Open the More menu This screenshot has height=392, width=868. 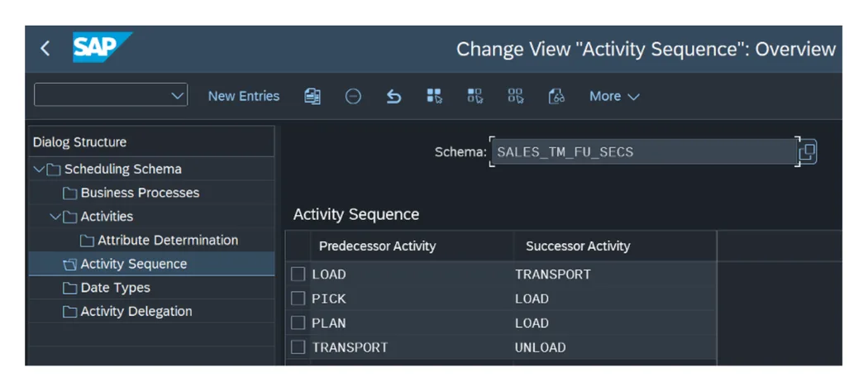[614, 96]
